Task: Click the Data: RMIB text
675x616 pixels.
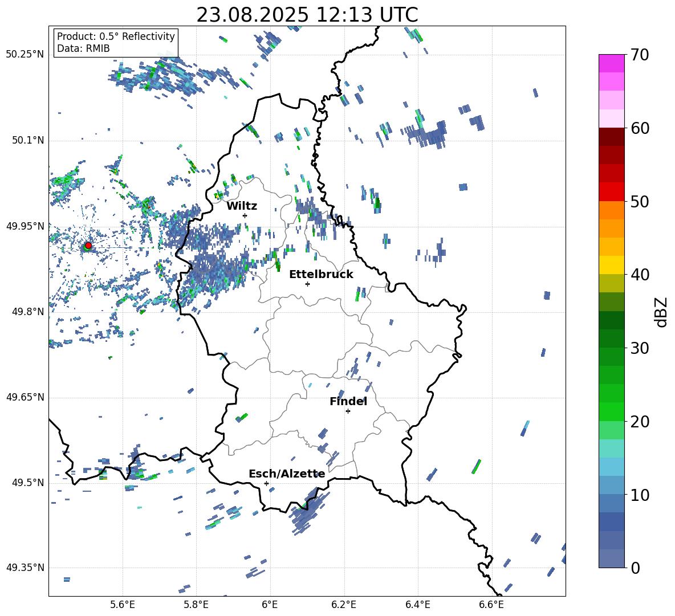Action: (83, 48)
